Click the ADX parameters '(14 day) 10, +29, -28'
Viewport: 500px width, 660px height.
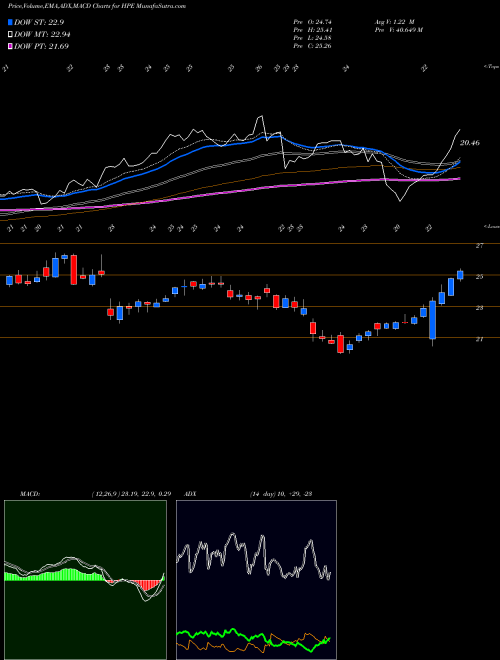tap(280, 494)
